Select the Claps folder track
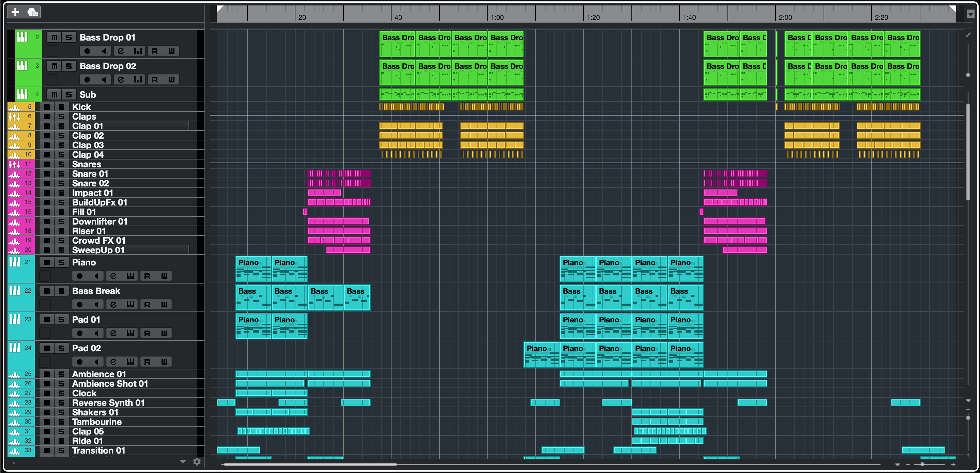This screenshot has width=980, height=473. [84, 117]
